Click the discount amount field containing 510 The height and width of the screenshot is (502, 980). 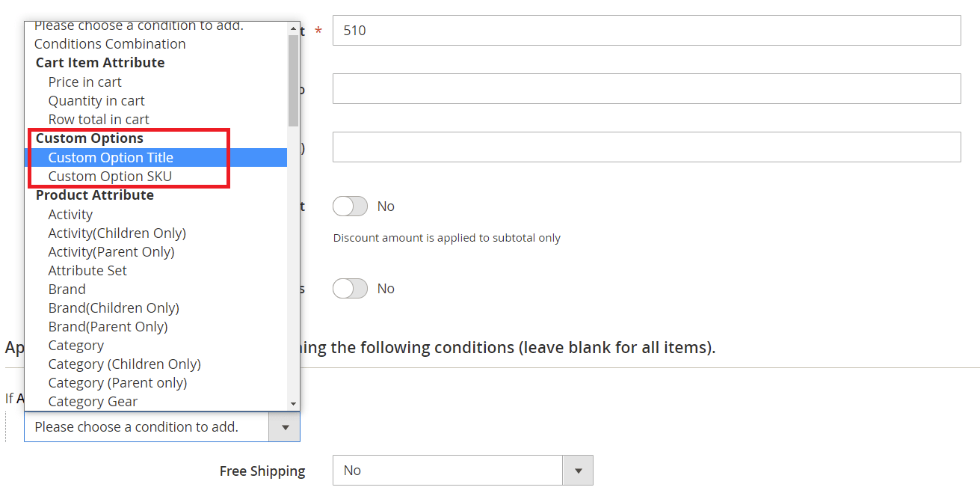tap(647, 30)
